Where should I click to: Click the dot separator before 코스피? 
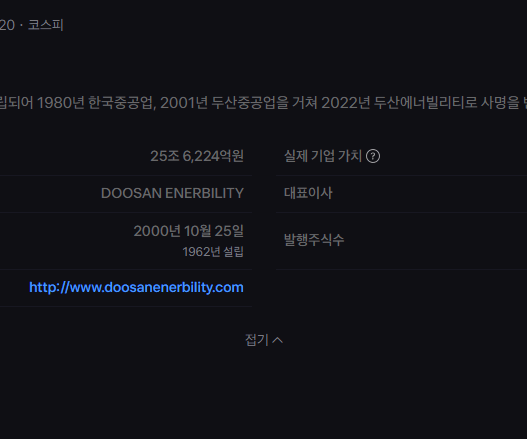coord(21,26)
